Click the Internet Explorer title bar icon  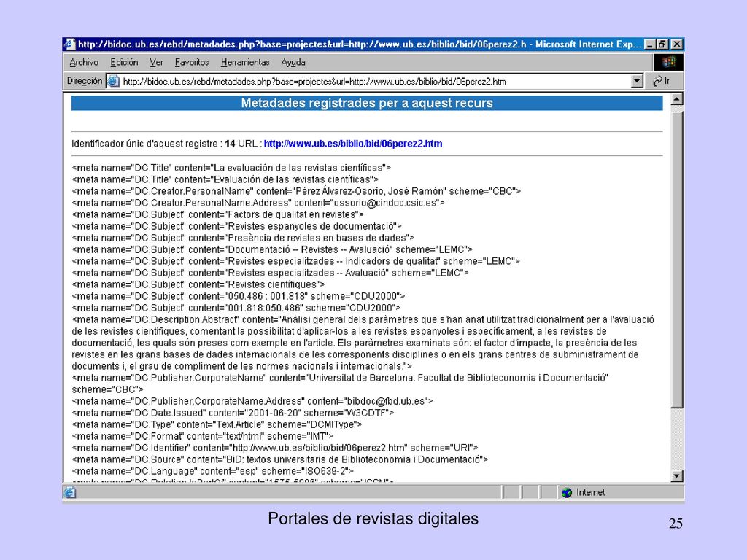tap(69, 44)
